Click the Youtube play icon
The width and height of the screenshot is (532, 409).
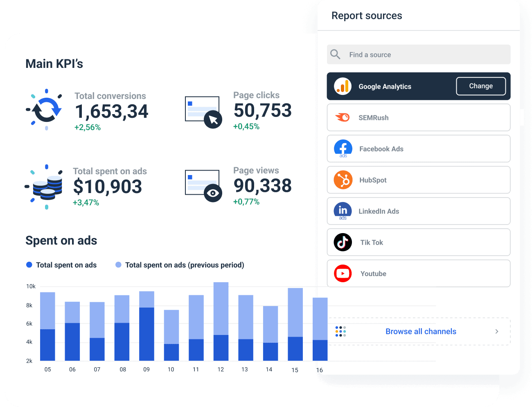point(343,273)
